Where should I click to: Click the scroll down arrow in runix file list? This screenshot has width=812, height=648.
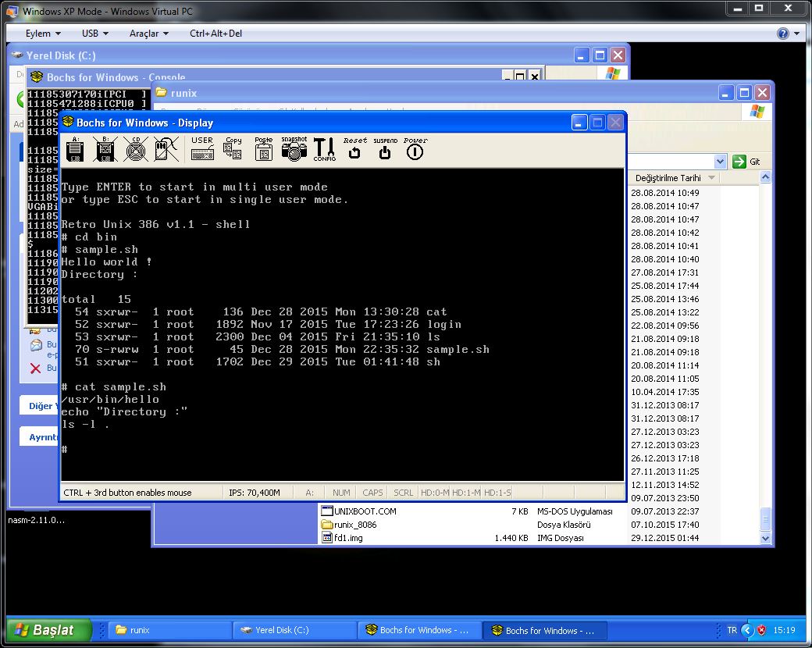pyautogui.click(x=765, y=538)
